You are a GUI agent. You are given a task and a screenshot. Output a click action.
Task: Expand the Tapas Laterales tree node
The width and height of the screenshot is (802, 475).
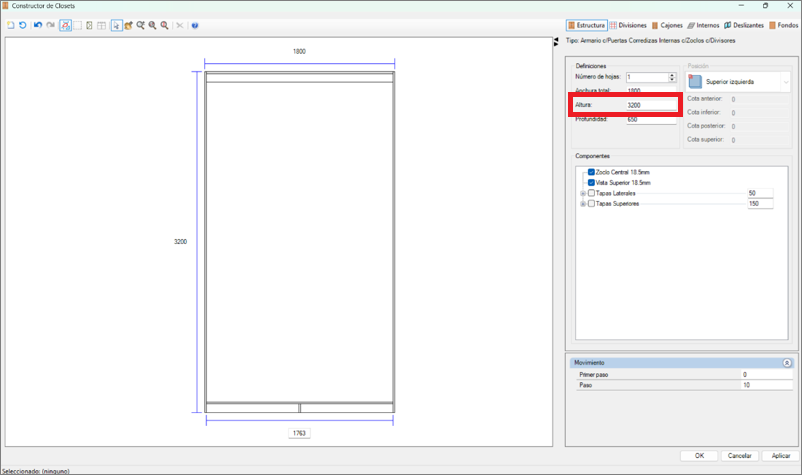tap(583, 193)
